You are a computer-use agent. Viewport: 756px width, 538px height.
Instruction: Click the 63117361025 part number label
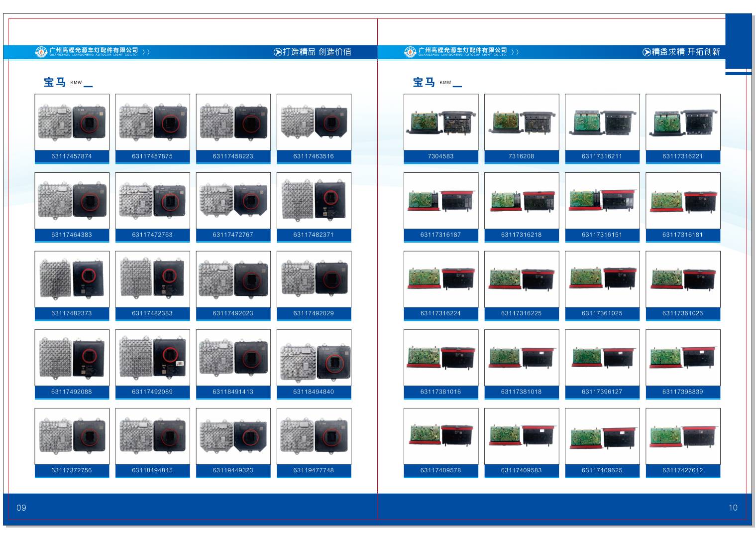[x=602, y=313]
